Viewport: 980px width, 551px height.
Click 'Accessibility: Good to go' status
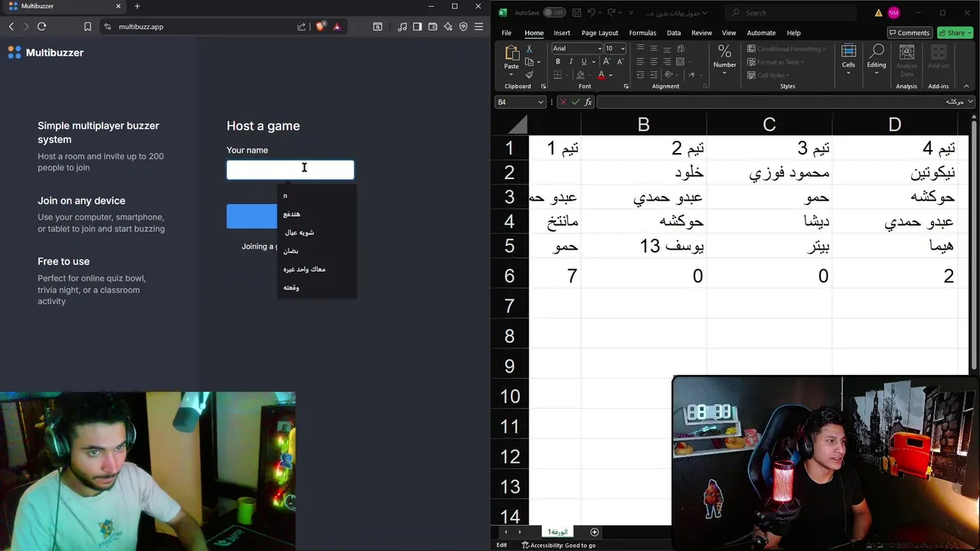558,545
